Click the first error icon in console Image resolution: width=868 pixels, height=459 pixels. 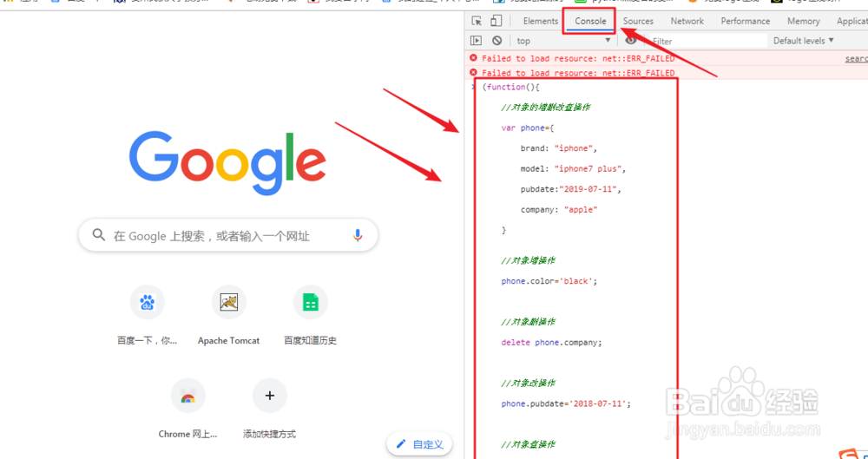coord(473,58)
